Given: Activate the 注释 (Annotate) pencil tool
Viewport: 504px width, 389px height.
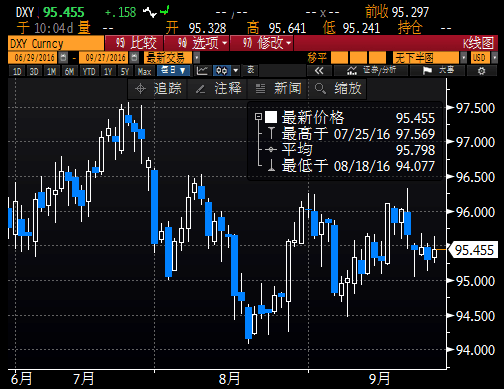Looking at the screenshot, I should pos(218,89).
